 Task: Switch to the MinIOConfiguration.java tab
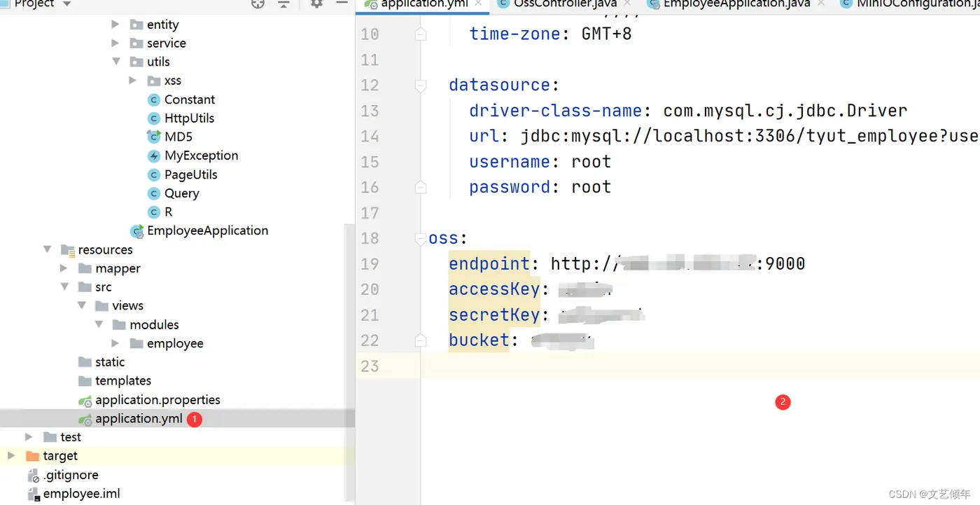[911, 4]
